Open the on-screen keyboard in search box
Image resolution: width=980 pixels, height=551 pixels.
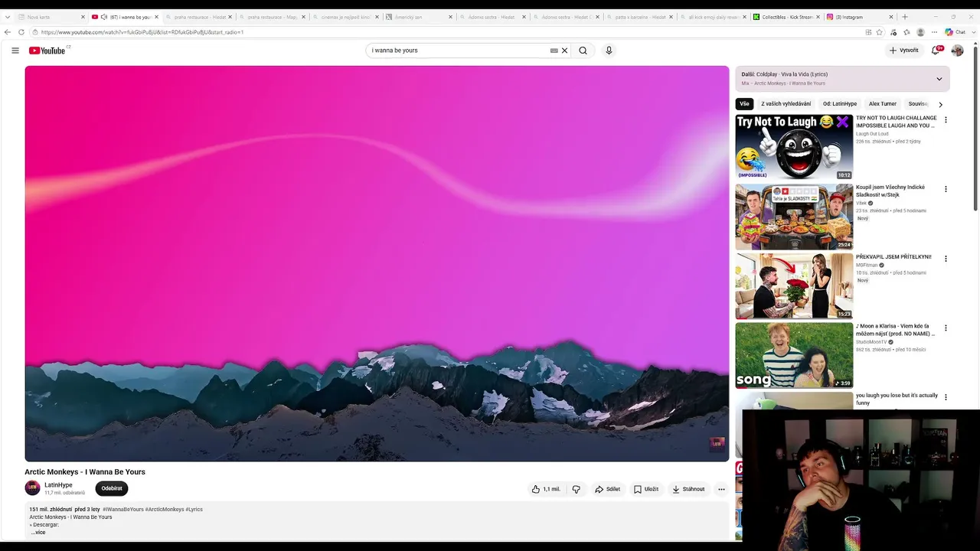click(x=554, y=51)
